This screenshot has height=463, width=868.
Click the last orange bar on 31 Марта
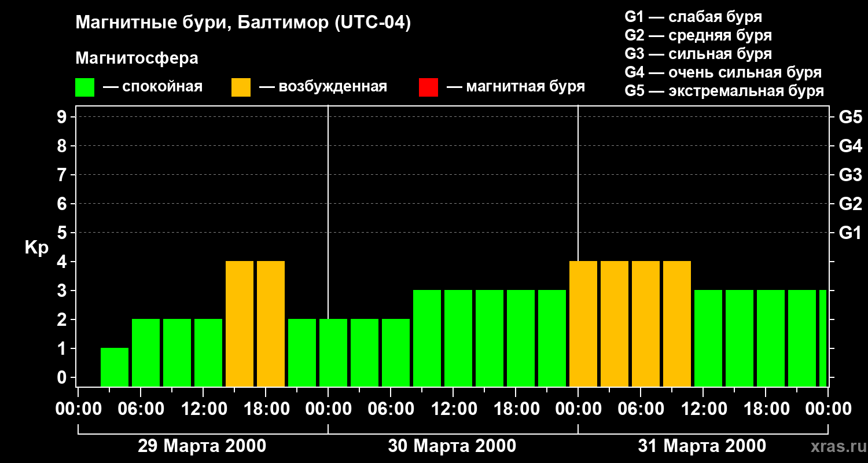[677, 324]
